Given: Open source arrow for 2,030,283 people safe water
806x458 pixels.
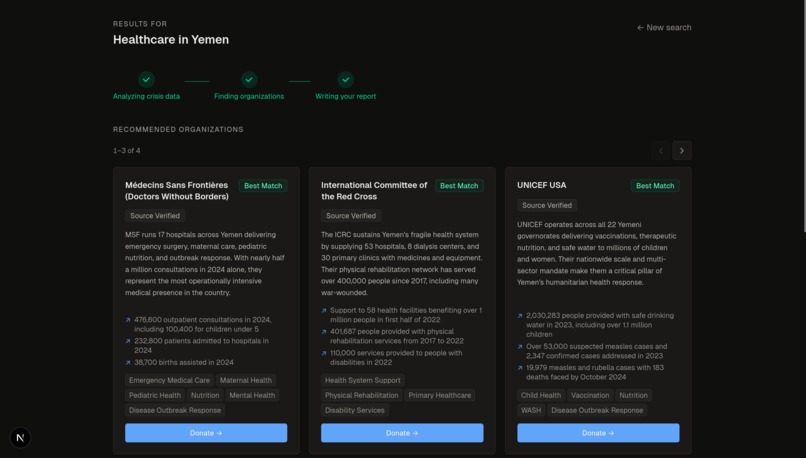Looking at the screenshot, I should 520,316.
